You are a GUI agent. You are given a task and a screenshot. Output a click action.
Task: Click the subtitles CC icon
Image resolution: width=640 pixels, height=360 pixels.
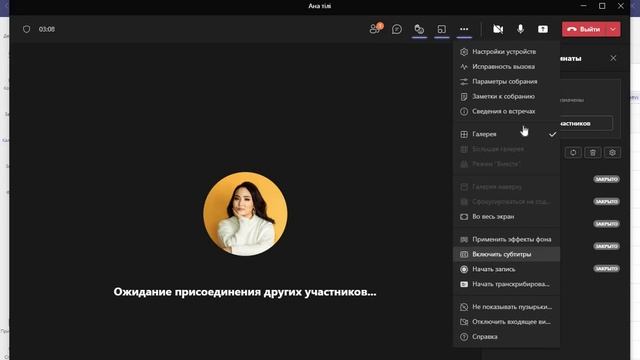click(x=464, y=254)
